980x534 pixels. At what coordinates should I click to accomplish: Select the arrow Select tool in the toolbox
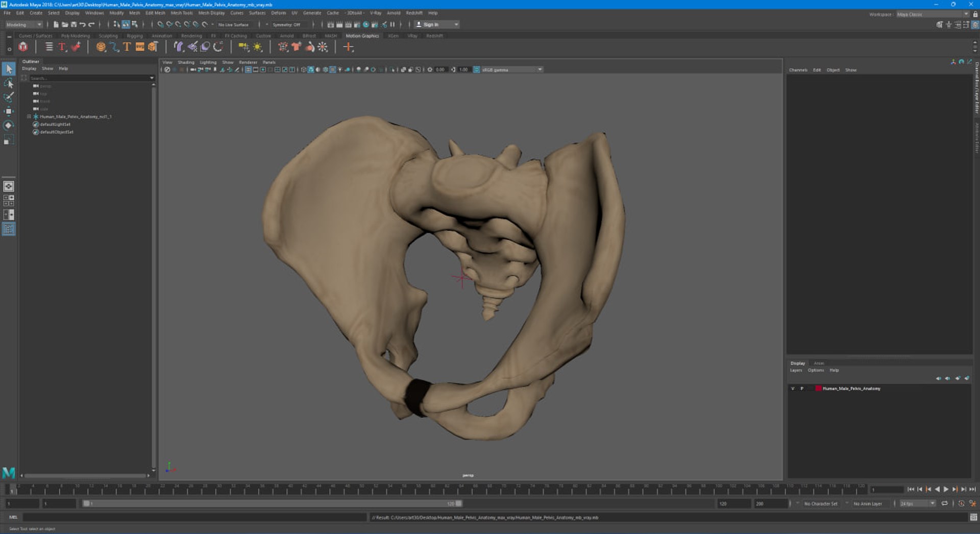(x=9, y=68)
